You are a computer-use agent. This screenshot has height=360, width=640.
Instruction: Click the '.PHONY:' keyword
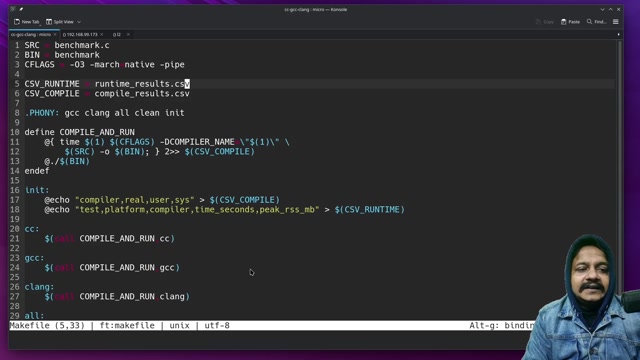point(42,113)
